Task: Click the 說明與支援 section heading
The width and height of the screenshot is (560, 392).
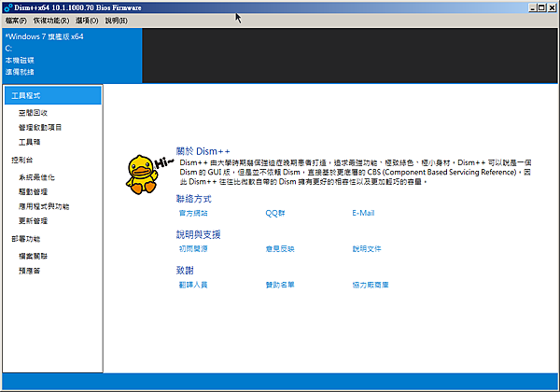Action: click(x=198, y=234)
